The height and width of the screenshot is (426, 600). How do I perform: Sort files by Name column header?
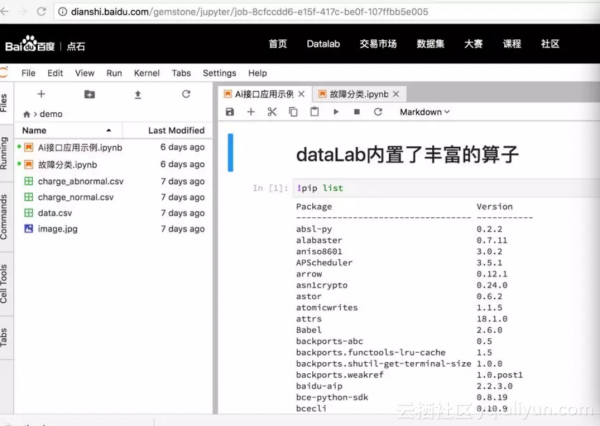point(68,131)
